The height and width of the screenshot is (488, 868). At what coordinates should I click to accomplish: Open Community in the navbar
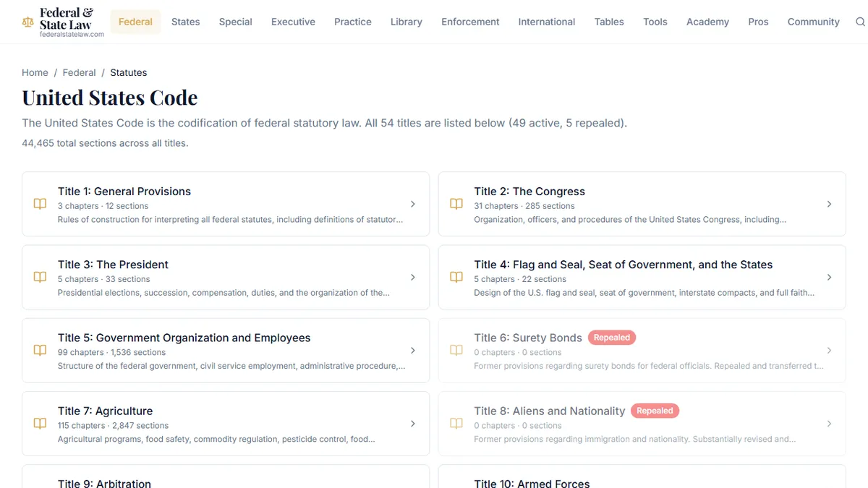pos(814,22)
